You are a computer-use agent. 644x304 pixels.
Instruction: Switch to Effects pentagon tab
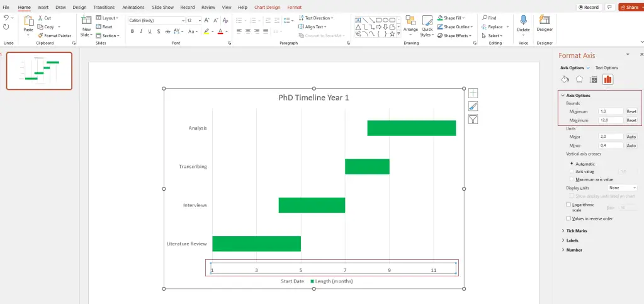pos(579,79)
